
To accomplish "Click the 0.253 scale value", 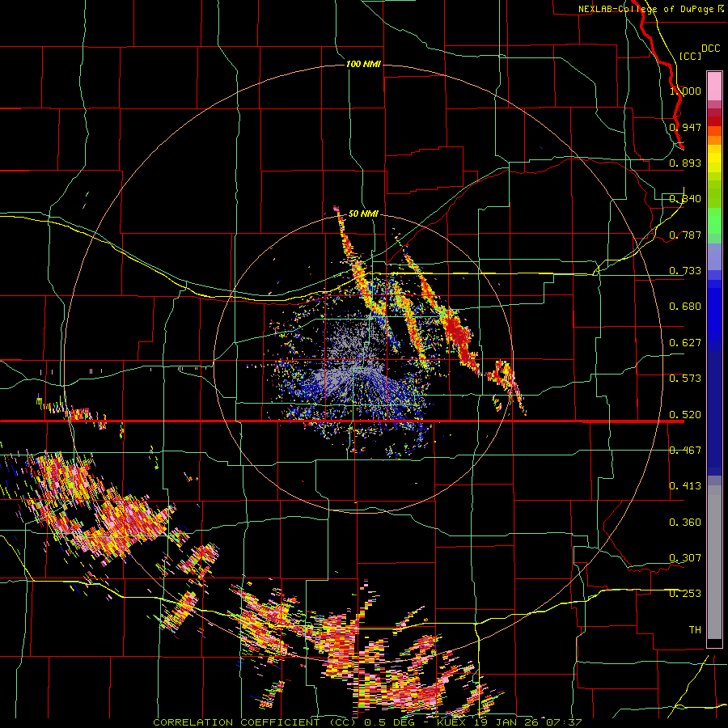I will (685, 594).
